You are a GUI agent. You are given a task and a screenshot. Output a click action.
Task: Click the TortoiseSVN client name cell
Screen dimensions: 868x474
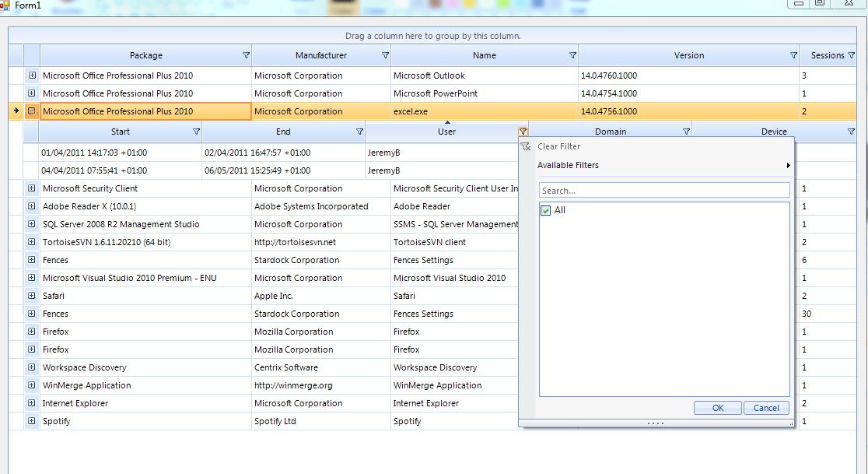pyautogui.click(x=455, y=242)
